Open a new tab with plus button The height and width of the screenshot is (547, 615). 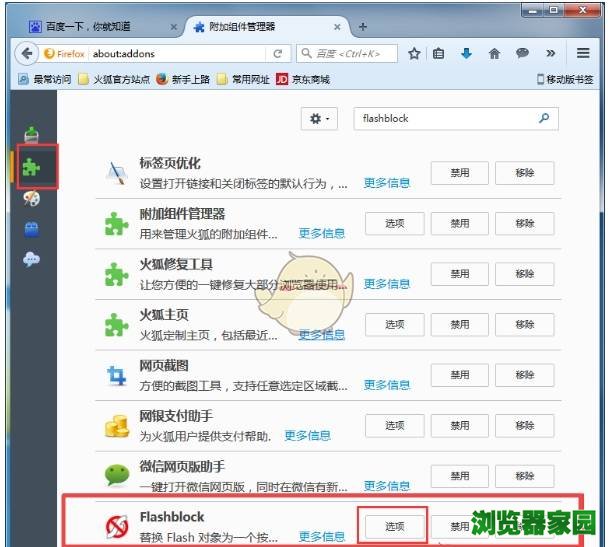pyautogui.click(x=362, y=26)
